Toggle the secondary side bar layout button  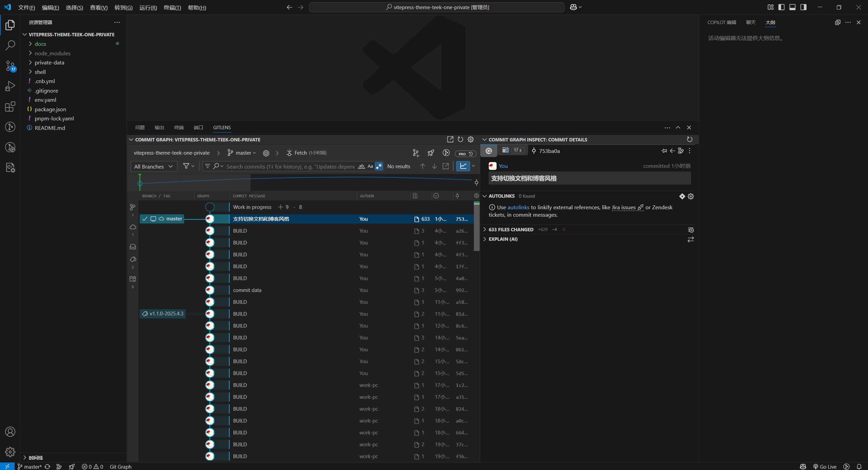[x=803, y=7]
